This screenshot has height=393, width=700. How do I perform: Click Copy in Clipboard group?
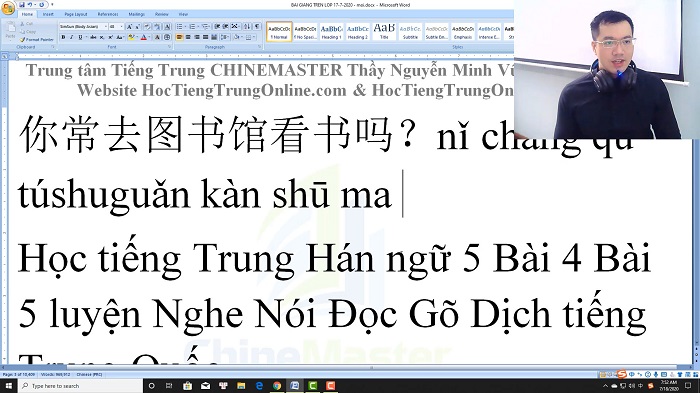(27, 32)
